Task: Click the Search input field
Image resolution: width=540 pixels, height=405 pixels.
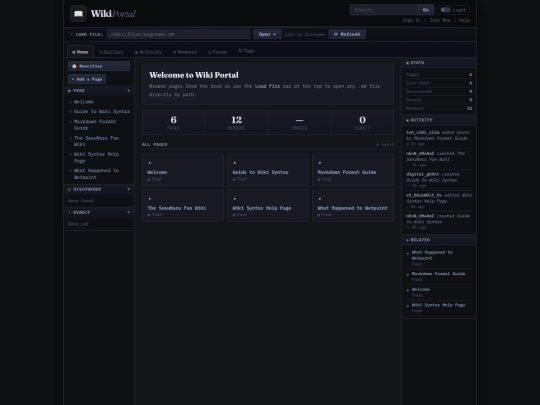Action: coord(384,10)
